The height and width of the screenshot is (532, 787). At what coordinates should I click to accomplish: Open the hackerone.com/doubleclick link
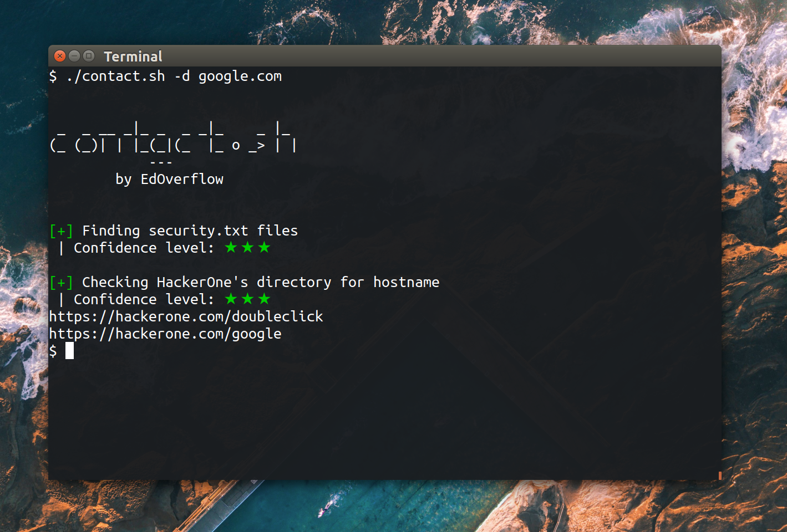(x=186, y=316)
